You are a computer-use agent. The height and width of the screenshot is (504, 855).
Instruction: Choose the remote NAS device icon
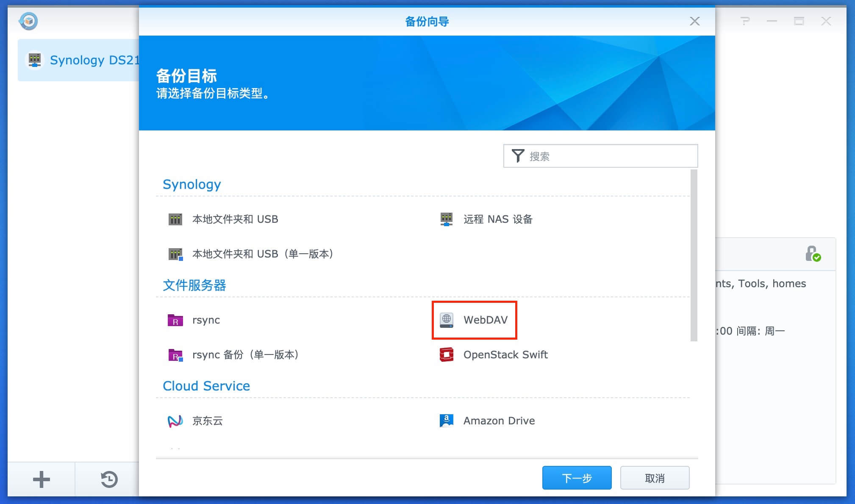click(x=446, y=219)
